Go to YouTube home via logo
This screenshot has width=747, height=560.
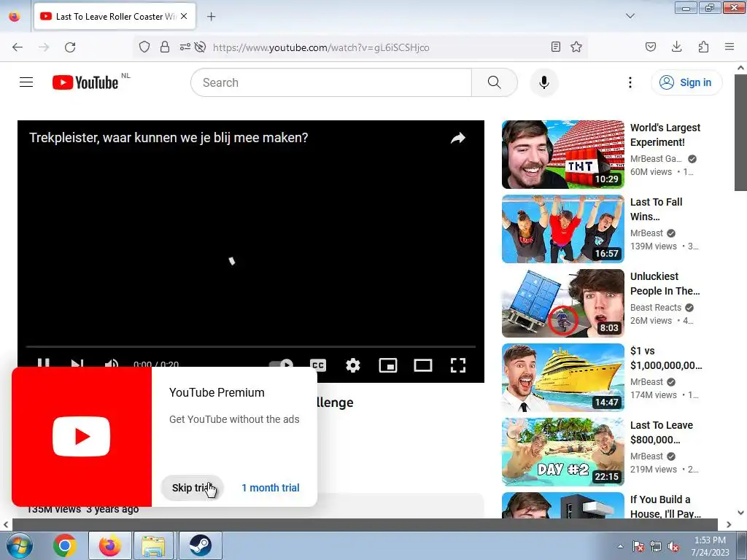click(85, 82)
